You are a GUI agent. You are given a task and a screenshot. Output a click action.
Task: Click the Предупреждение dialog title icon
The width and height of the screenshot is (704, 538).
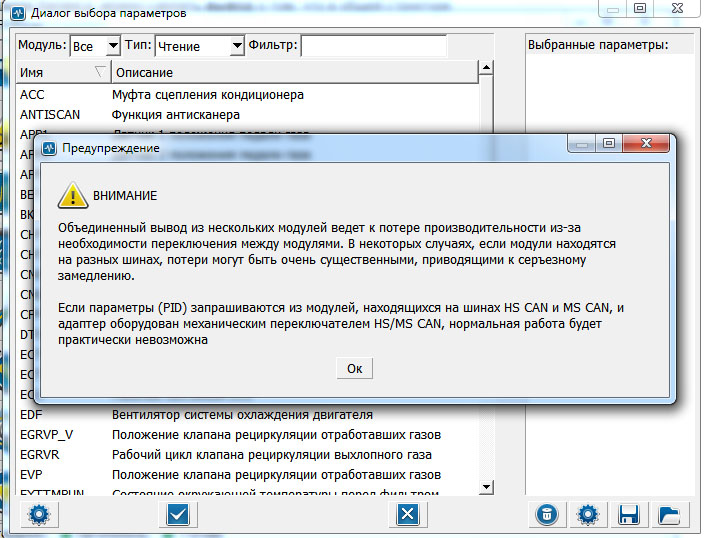[49, 148]
